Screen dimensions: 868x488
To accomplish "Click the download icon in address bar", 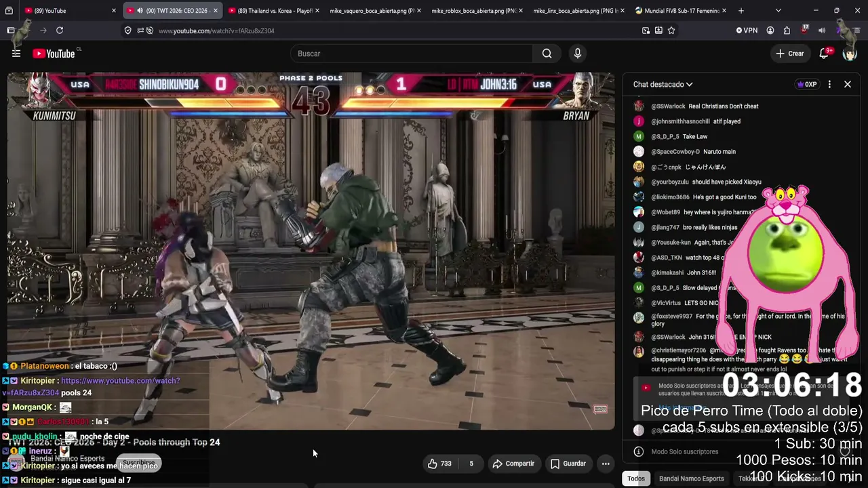I will click(x=658, y=30).
